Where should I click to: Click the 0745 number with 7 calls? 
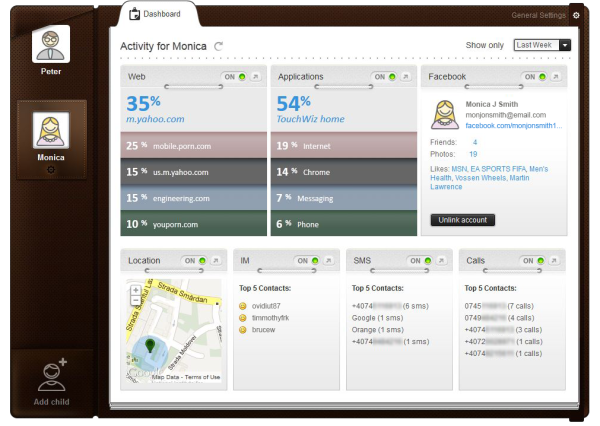click(499, 306)
